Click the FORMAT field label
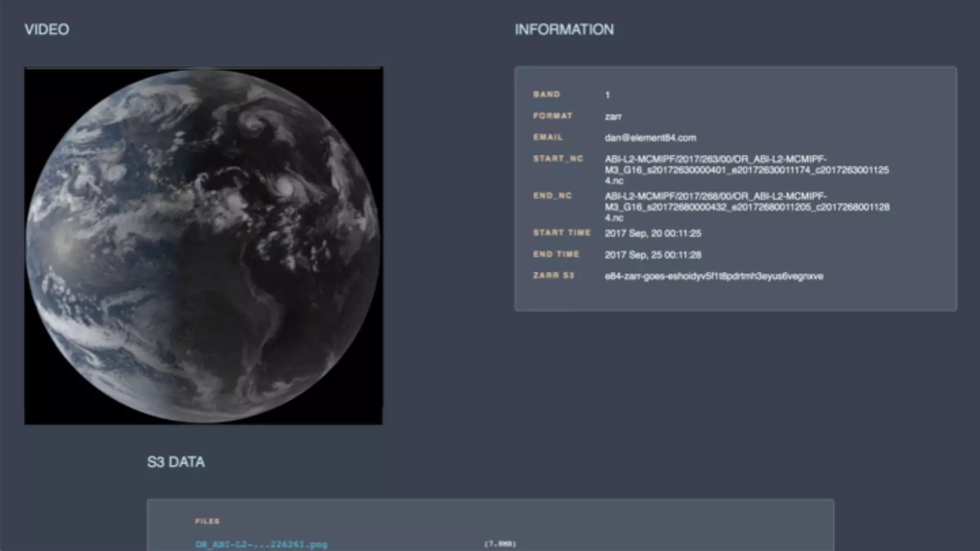Screen dimensions: 980x551 pos(553,116)
